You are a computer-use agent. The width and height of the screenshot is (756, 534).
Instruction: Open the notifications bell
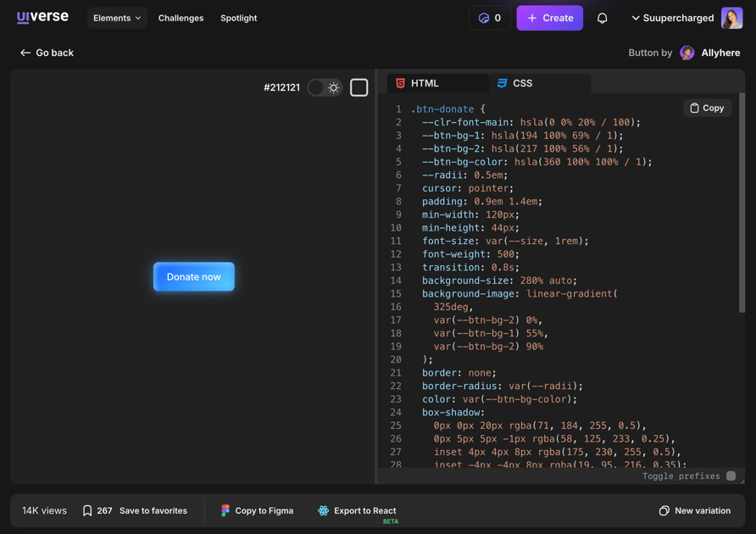[x=602, y=18]
